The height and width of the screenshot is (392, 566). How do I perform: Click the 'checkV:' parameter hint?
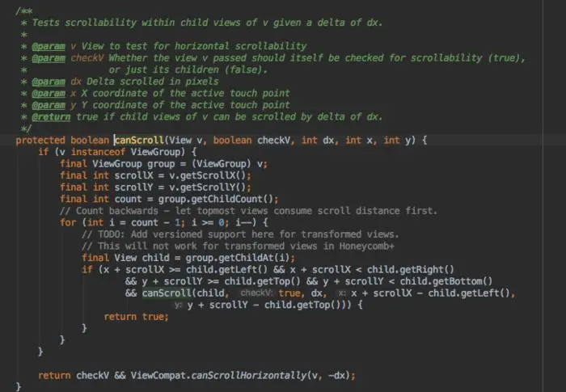256,293
